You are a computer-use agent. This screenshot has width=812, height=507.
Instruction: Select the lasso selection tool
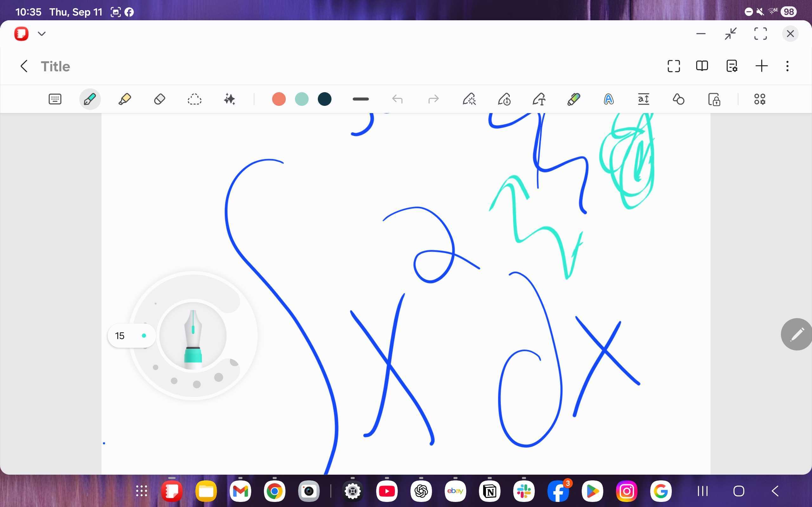pos(194,99)
